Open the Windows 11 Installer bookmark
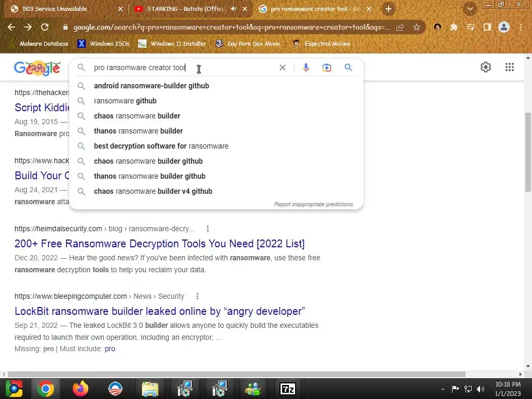The image size is (532, 399). 172,44
